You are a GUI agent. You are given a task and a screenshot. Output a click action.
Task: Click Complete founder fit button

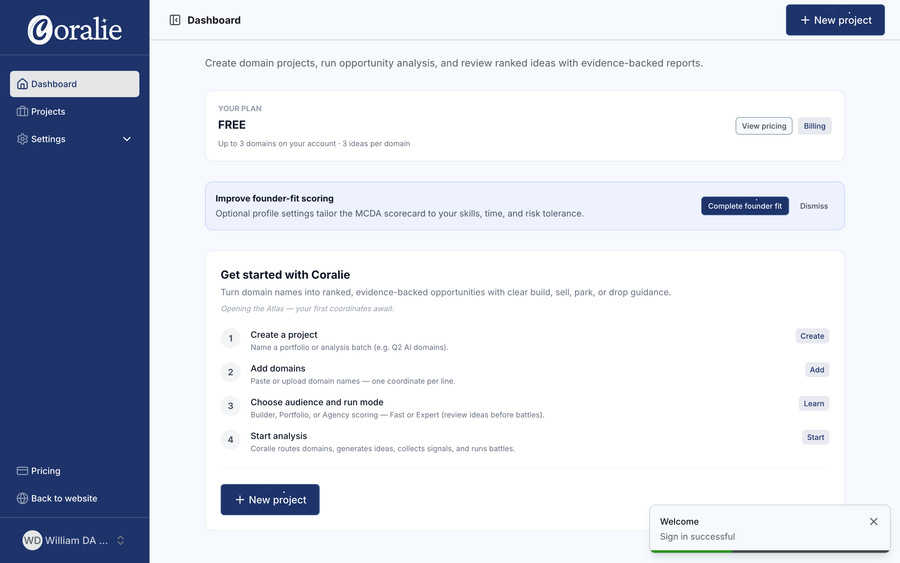coord(745,206)
